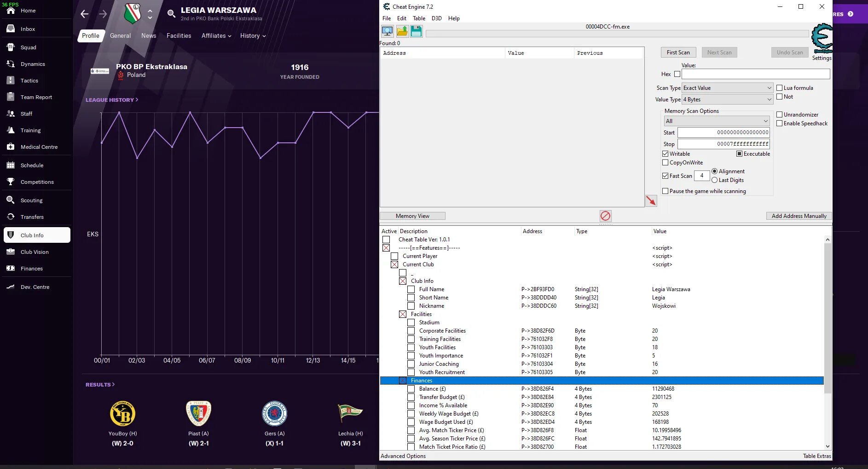Viewport: 868px width, 469px height.
Task: Toggle the Writable checkbox
Action: click(665, 153)
